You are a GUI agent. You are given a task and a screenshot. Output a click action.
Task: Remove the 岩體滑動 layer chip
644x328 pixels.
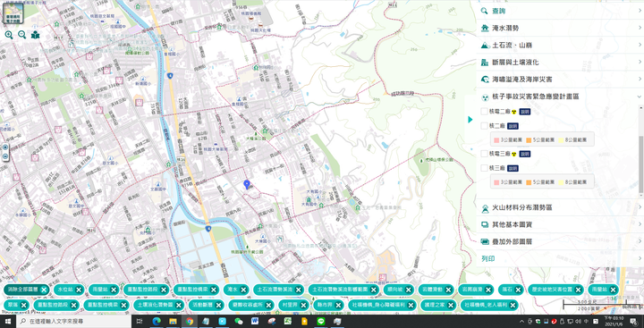[449, 290]
